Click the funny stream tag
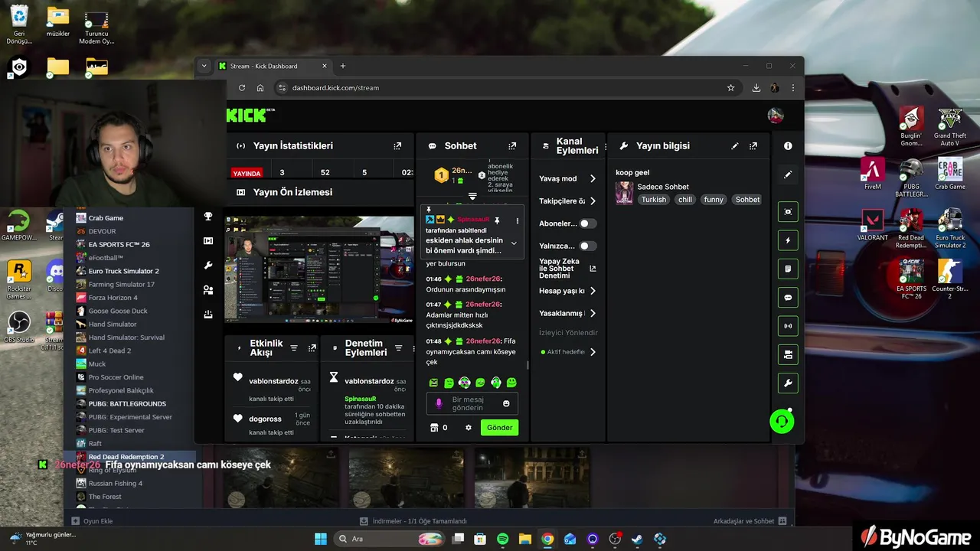980x551 pixels. [x=714, y=200]
